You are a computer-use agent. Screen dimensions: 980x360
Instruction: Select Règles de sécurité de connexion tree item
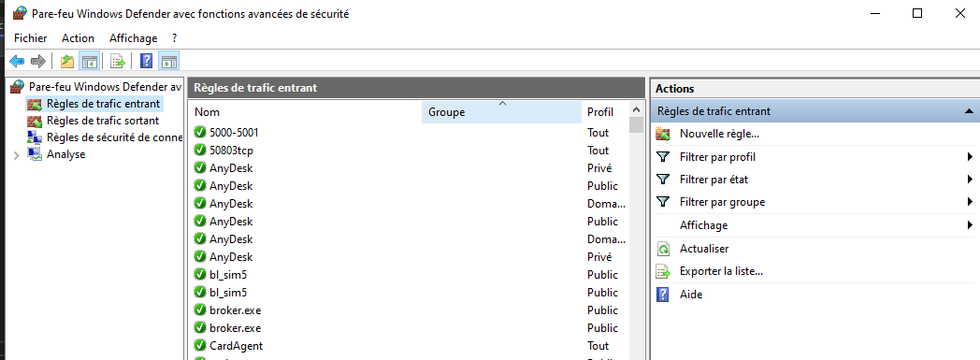tap(114, 137)
